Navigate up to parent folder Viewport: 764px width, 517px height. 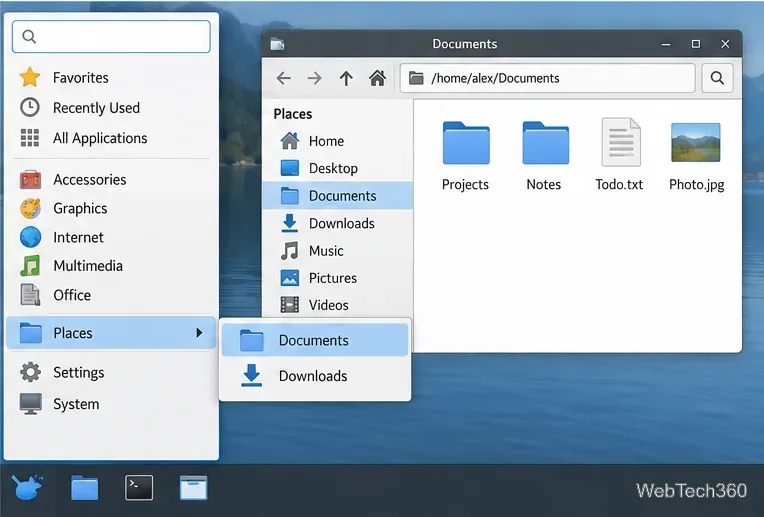[x=346, y=78]
